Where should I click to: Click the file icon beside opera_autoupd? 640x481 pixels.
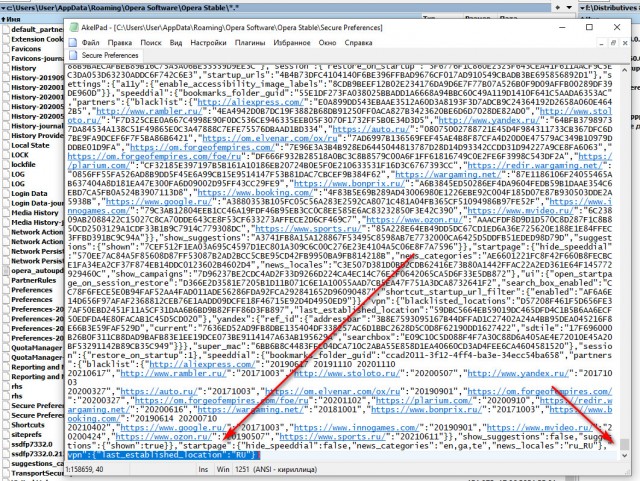tap(6, 271)
